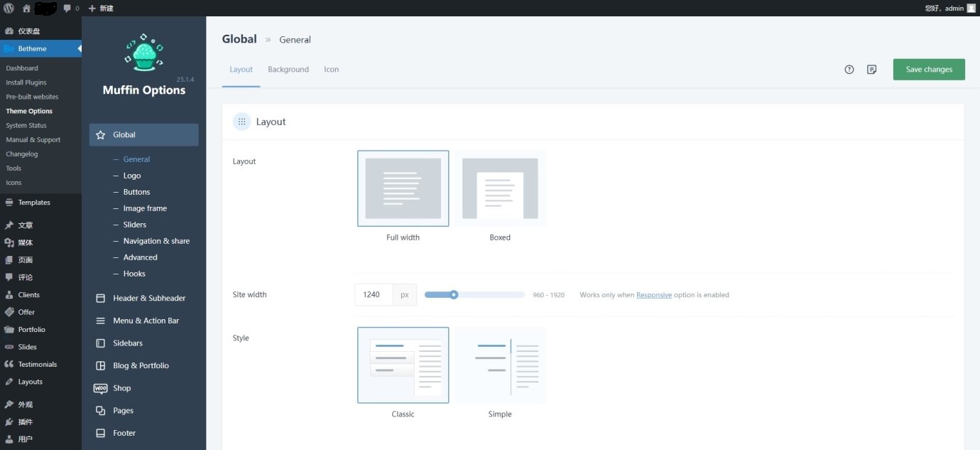
Task: Open the Testimonials menu
Action: (40, 365)
